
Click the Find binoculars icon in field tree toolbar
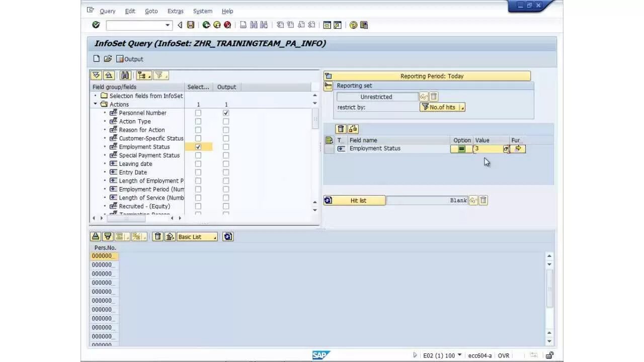point(125,75)
